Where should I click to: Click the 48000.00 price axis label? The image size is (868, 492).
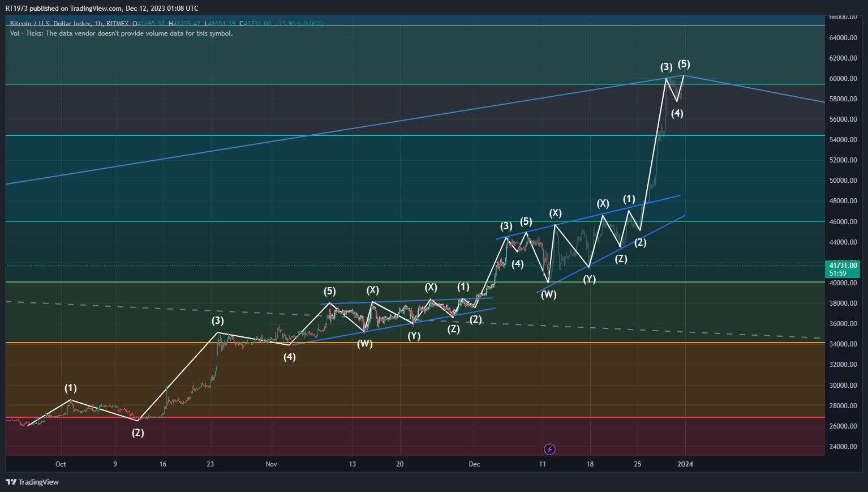click(843, 200)
